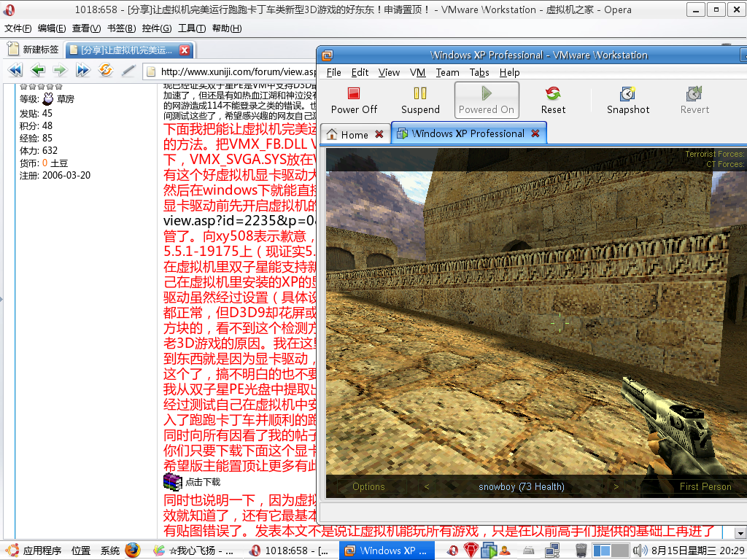Open the Team menu in VMware
Viewport: 747px width, 560px height.
pos(447,72)
